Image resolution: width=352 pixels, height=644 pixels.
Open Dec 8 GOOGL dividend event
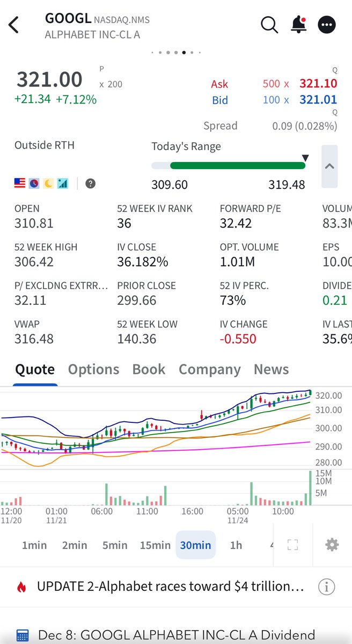pos(176,636)
